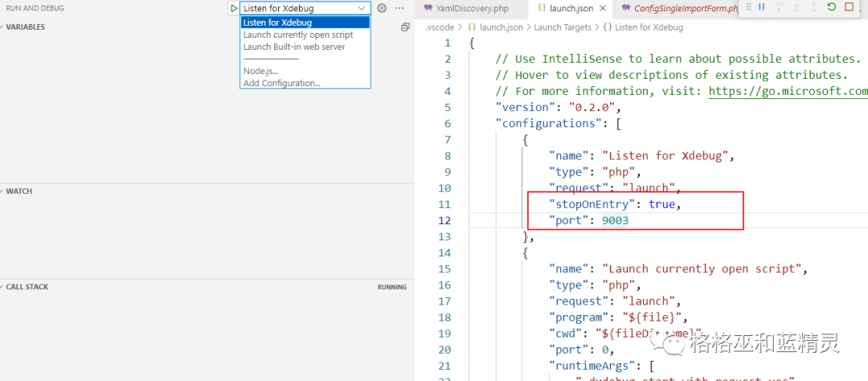
Task: Click "stopOnEntry" key on line 11
Action: (592, 204)
